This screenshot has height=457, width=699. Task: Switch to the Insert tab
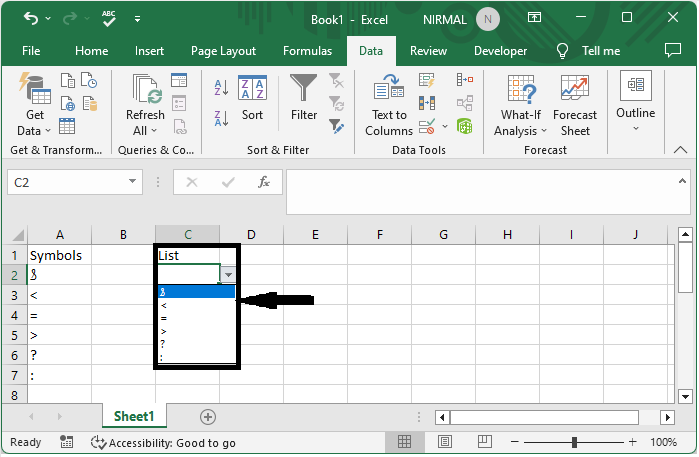[x=149, y=51]
